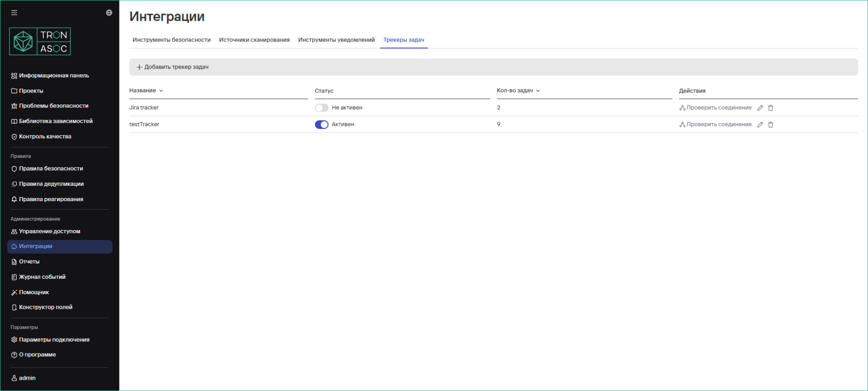Click the hamburger menu icon in sidebar
This screenshot has height=391, width=868.
(x=14, y=13)
